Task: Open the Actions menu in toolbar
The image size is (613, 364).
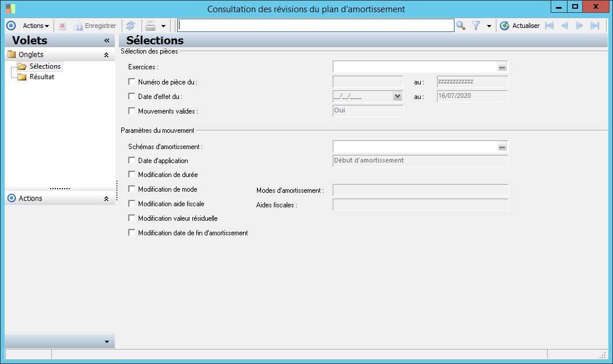Action: click(36, 26)
